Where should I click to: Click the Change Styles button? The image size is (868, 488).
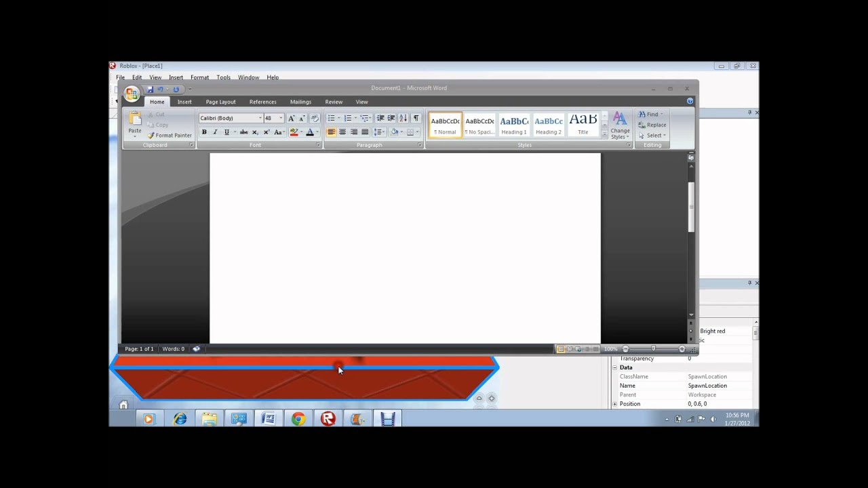click(x=620, y=125)
